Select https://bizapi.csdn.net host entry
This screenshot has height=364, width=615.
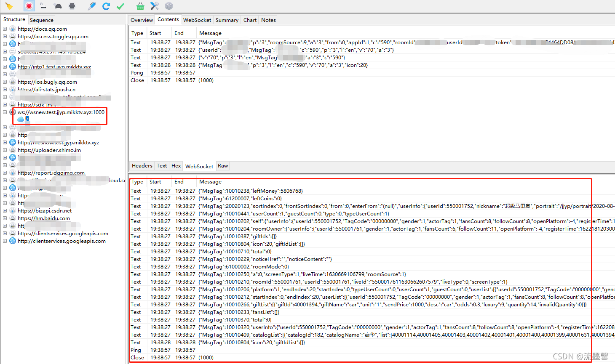pos(45,211)
